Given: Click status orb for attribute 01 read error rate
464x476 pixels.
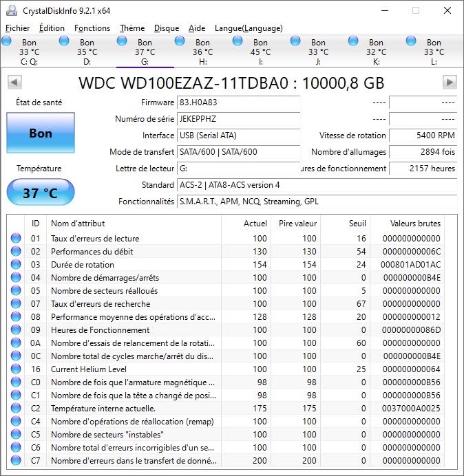Looking at the screenshot, I should tap(16, 238).
